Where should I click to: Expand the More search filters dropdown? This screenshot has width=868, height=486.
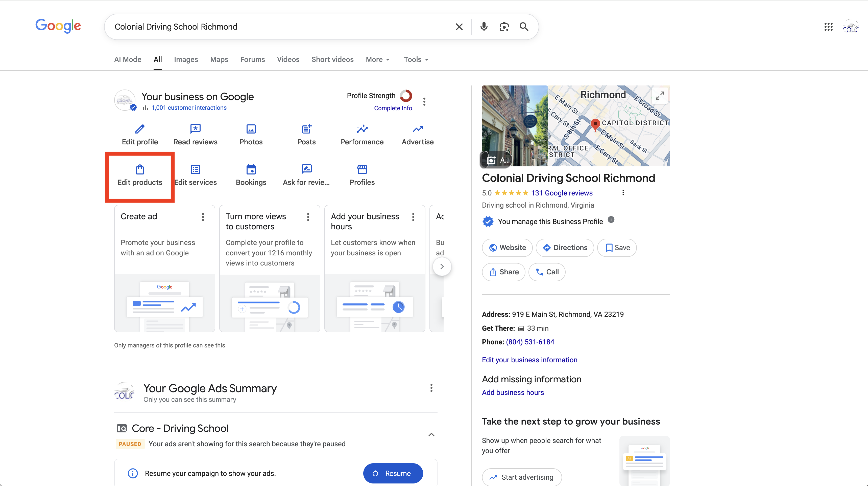378,59
